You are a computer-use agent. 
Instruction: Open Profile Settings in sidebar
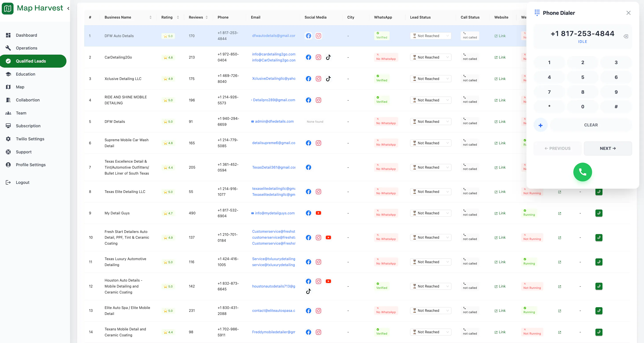31,165
